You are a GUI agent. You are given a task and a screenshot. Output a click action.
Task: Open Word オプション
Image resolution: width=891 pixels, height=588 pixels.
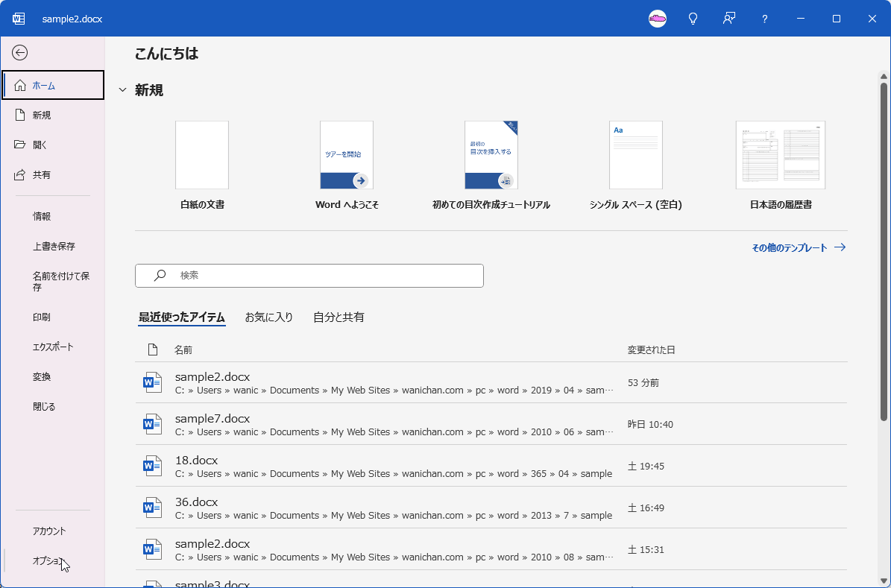point(53,560)
